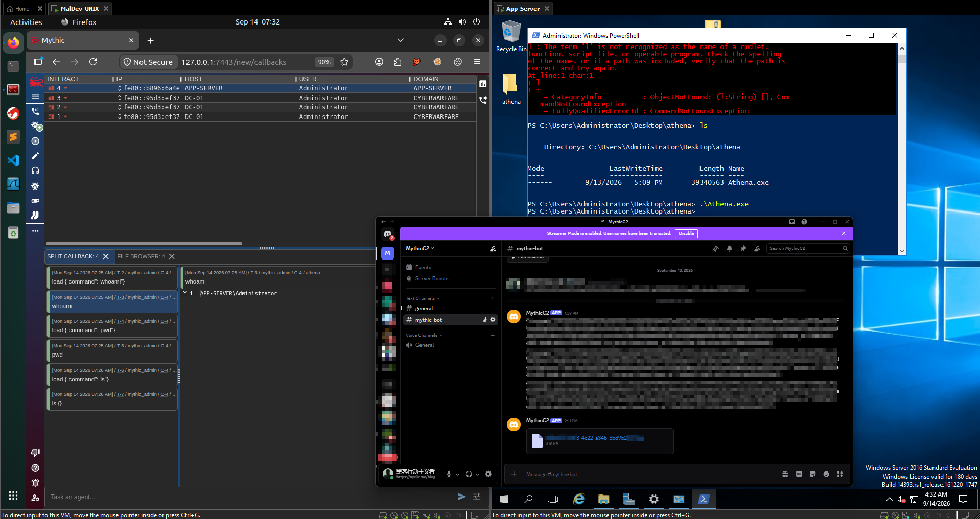980x519 pixels.
Task: Expand dropdown arrow for callback 4
Action: 65,88
